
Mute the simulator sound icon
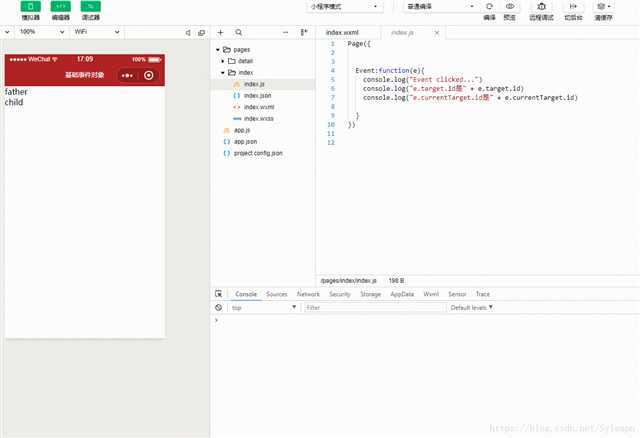[x=188, y=33]
